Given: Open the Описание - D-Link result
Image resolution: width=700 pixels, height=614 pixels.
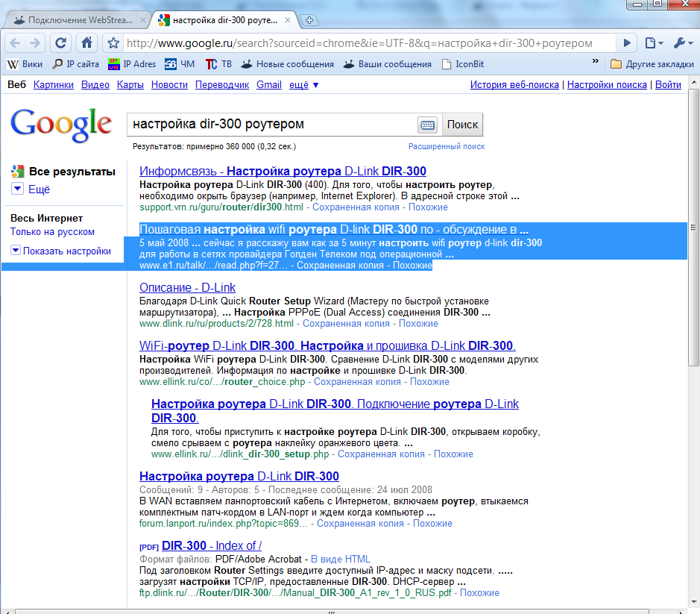Looking at the screenshot, I should click(x=188, y=287).
